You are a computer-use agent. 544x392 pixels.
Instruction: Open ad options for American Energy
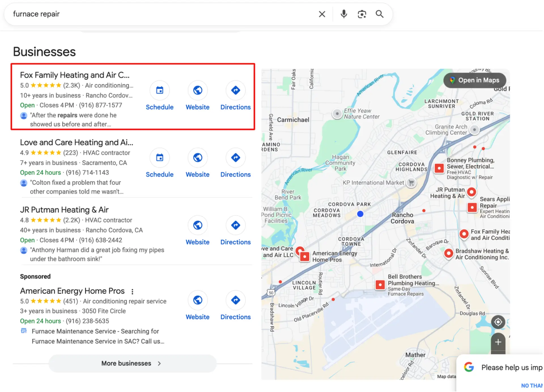132,291
